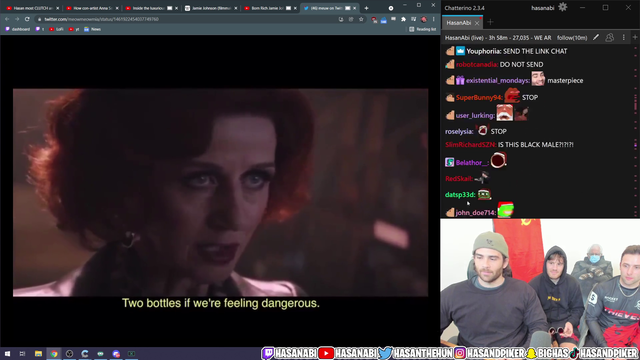Open the viewer list icon in Chatterino

[609, 38]
